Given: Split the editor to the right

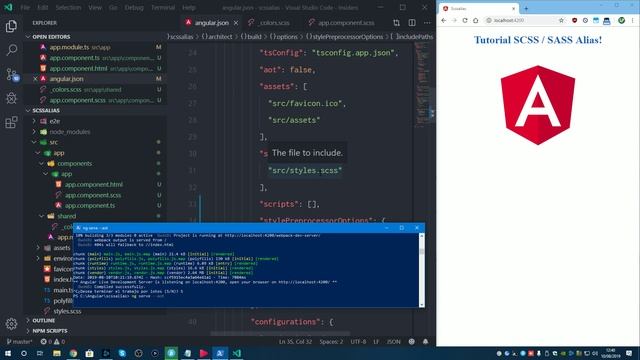Looking at the screenshot, I should [x=412, y=23].
